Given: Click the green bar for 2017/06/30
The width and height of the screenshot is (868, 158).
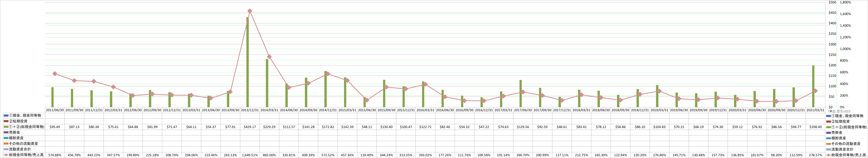Looking at the screenshot, I should [x=521, y=93].
